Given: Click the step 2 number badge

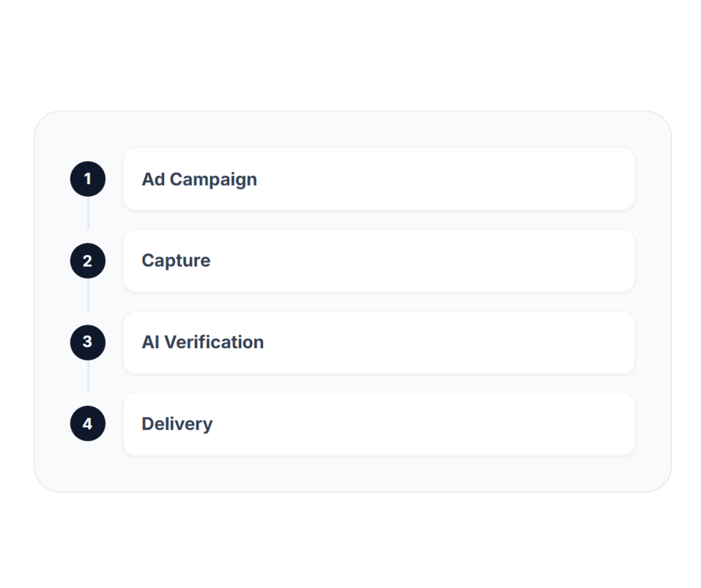Looking at the screenshot, I should [x=88, y=261].
